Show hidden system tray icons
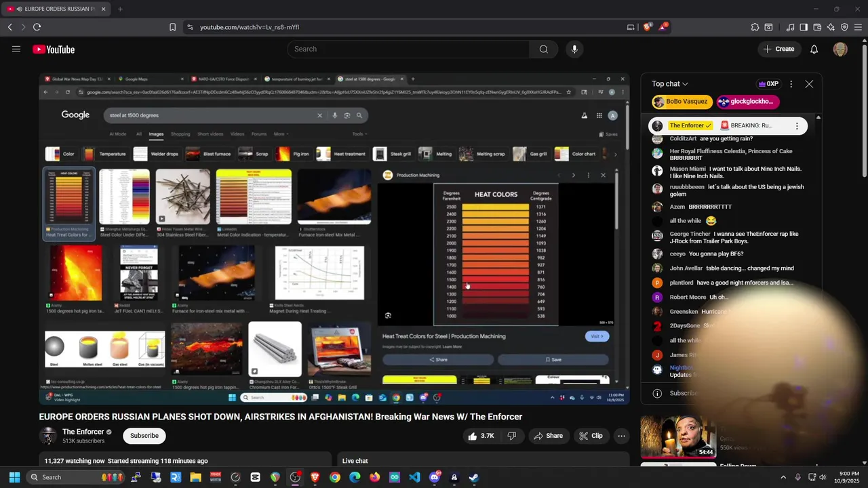868x488 pixels. click(x=783, y=477)
